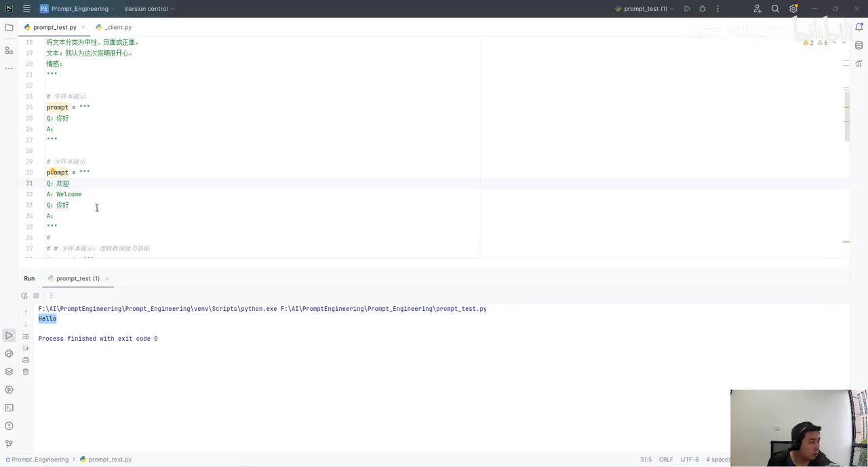Toggle scroll to end in console
Screen dimensions: 868x467
(x=26, y=348)
